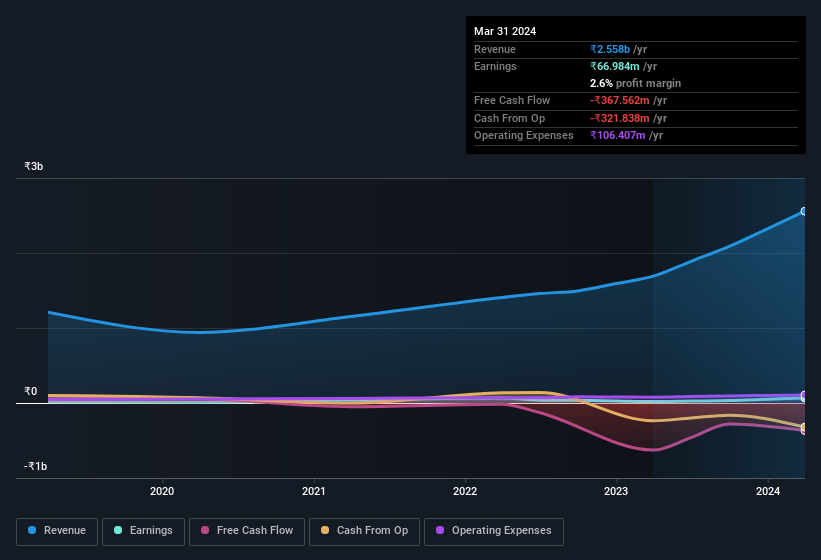Select the 2022 x-axis label

[x=465, y=491]
